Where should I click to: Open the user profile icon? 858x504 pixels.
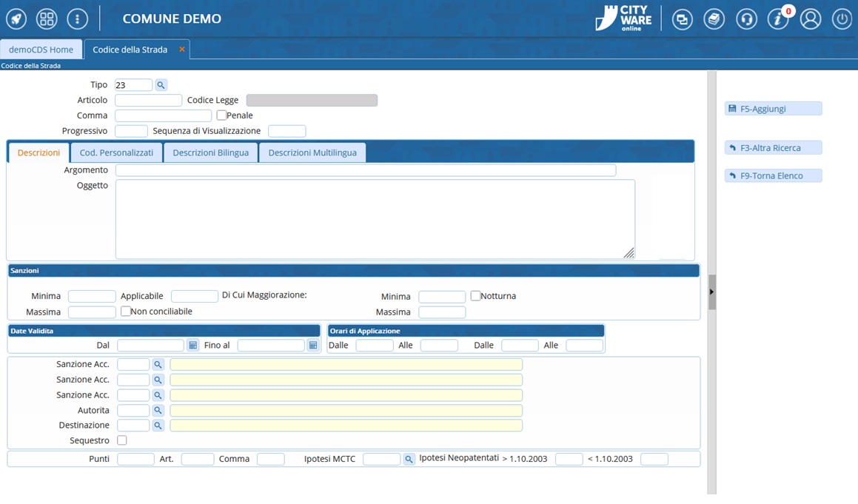pos(811,19)
